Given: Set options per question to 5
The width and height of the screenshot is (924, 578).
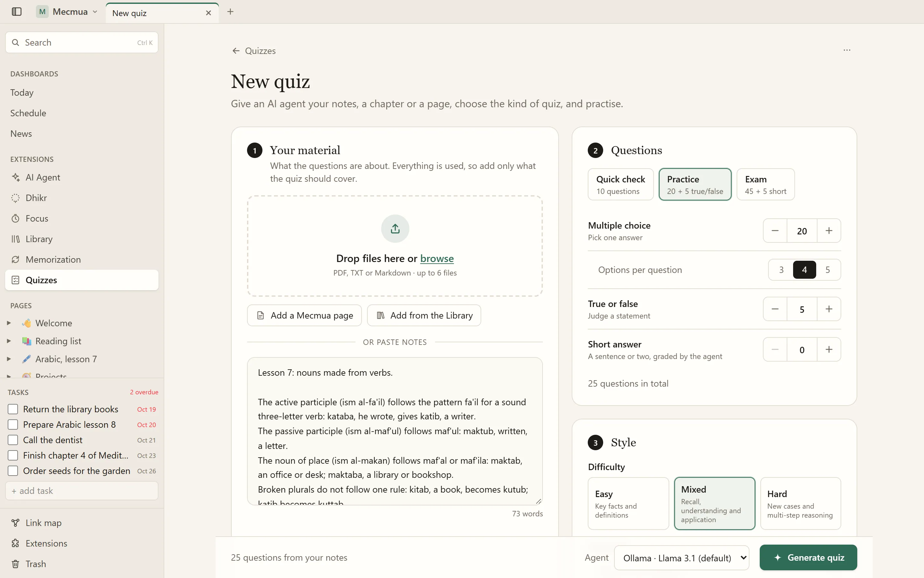Looking at the screenshot, I should (x=827, y=270).
